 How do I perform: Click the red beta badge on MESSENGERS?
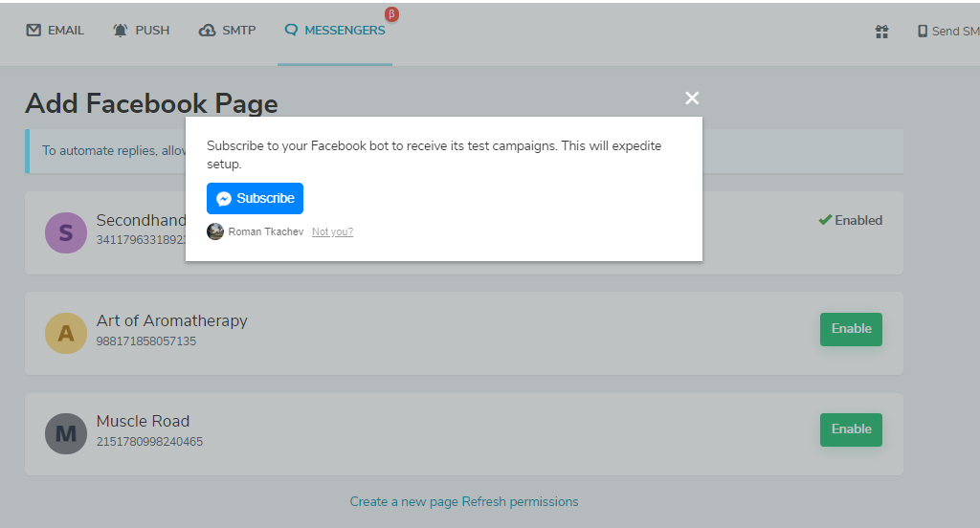pyautogui.click(x=390, y=14)
